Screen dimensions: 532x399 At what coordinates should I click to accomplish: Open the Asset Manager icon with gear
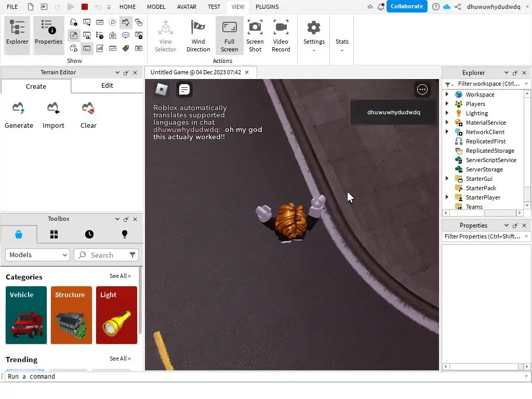(74, 23)
